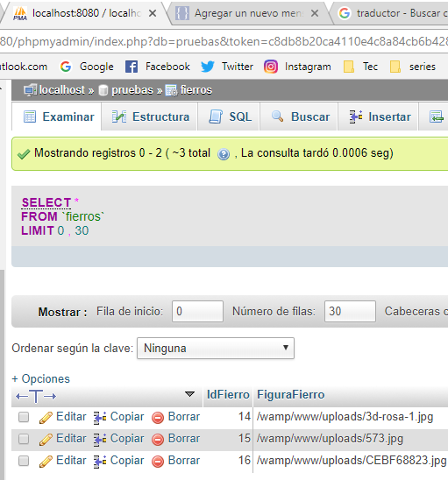The height and width of the screenshot is (480, 448).
Task: Click the dropdown arrow in table header
Action: point(189,394)
